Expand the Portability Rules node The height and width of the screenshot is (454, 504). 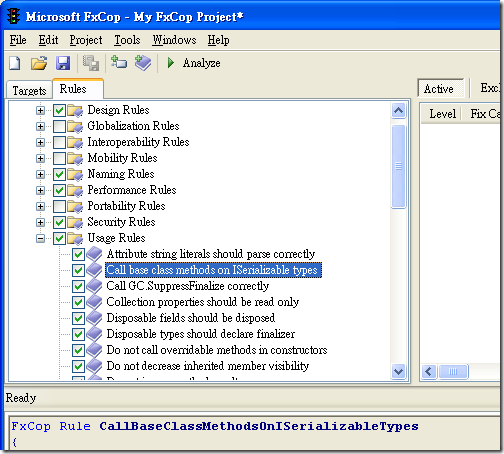(x=40, y=206)
